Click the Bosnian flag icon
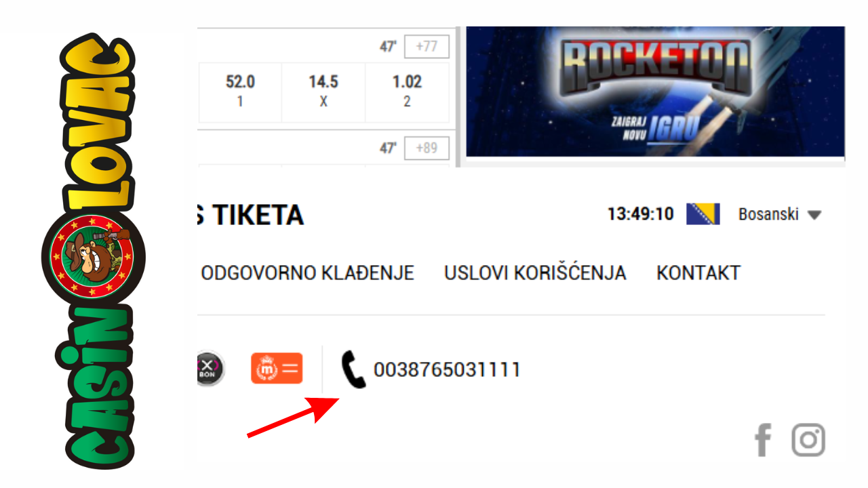 point(703,214)
